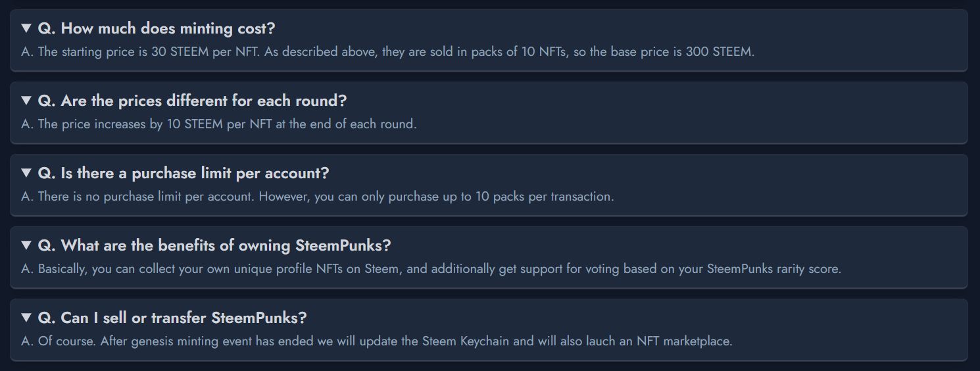Screen dimensions: 980x371
Task: Collapse arrow for prices each round question
Action: click(26, 101)
